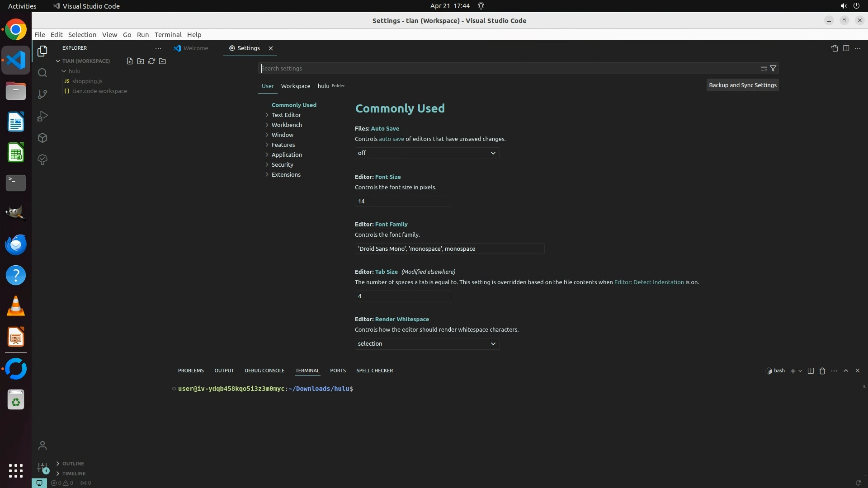868x488 pixels.
Task: Open Search in the activity bar
Action: (42, 73)
